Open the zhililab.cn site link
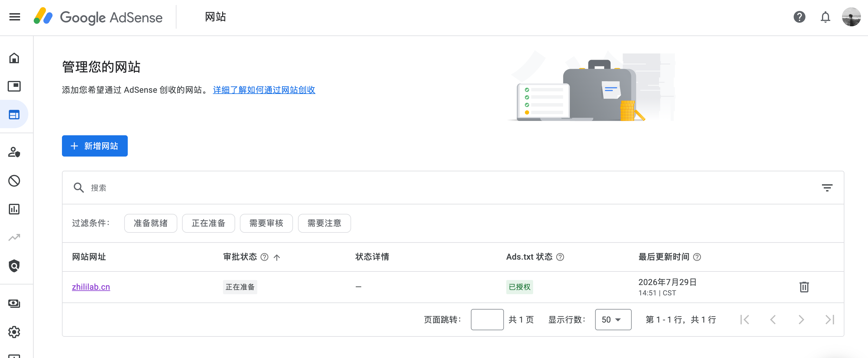This screenshot has width=868, height=358. pos(91,287)
